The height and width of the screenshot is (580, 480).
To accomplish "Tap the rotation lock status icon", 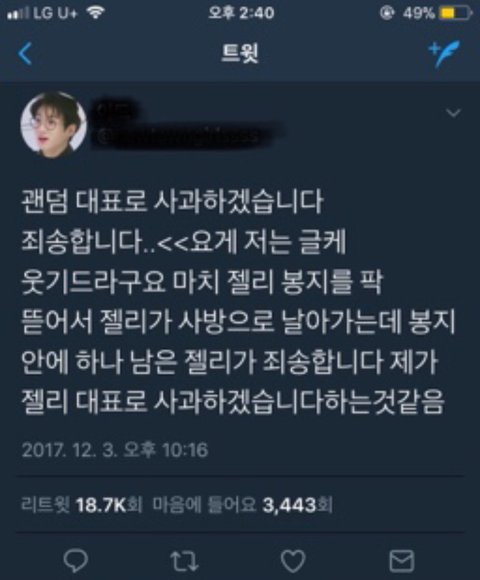I will coord(387,13).
